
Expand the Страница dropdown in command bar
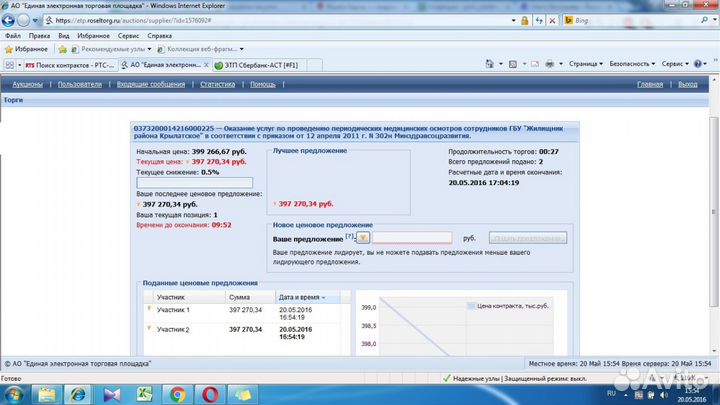pos(584,63)
